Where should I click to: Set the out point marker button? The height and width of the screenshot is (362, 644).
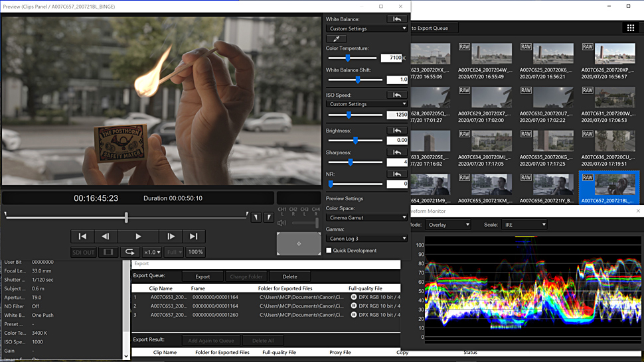click(x=269, y=217)
